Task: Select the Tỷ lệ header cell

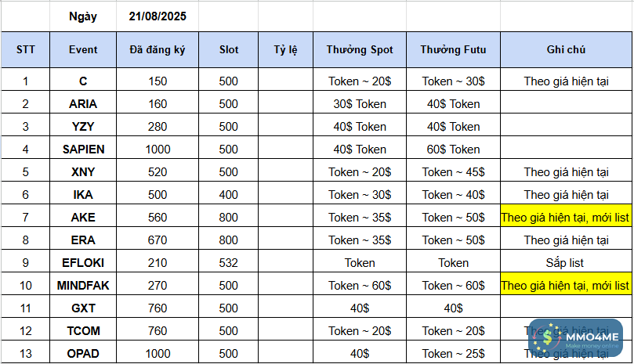Action: pyautogui.click(x=285, y=50)
